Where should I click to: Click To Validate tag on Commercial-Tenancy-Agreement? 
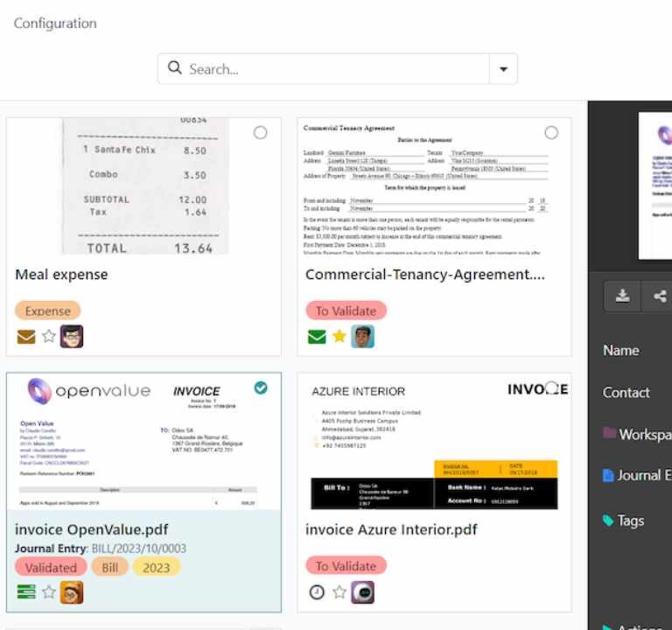tap(346, 311)
